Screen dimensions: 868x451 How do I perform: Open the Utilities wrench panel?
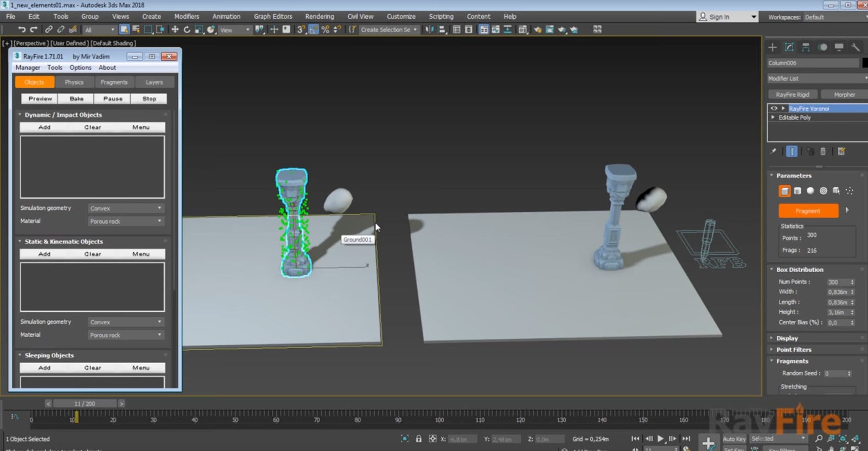pos(856,48)
